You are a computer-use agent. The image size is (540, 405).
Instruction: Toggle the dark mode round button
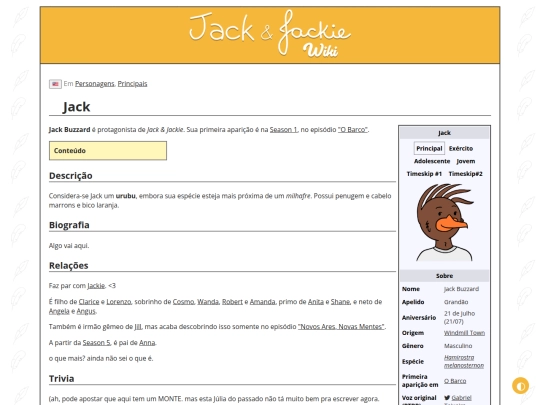(520, 386)
